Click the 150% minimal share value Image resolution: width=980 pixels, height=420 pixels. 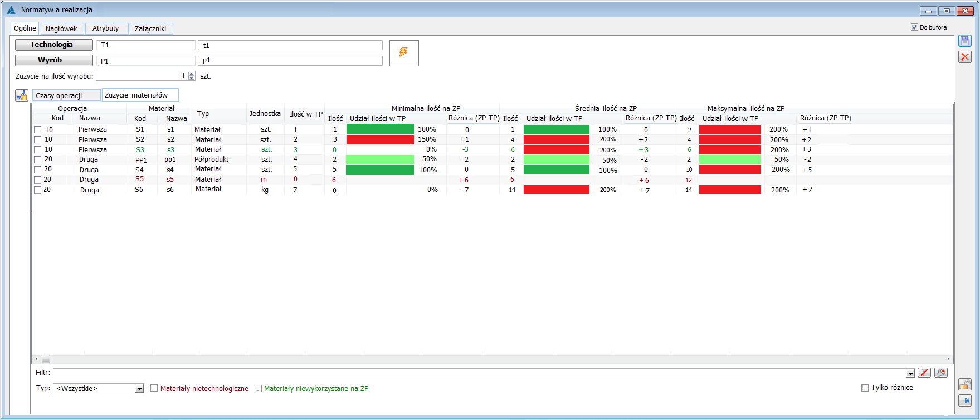427,139
